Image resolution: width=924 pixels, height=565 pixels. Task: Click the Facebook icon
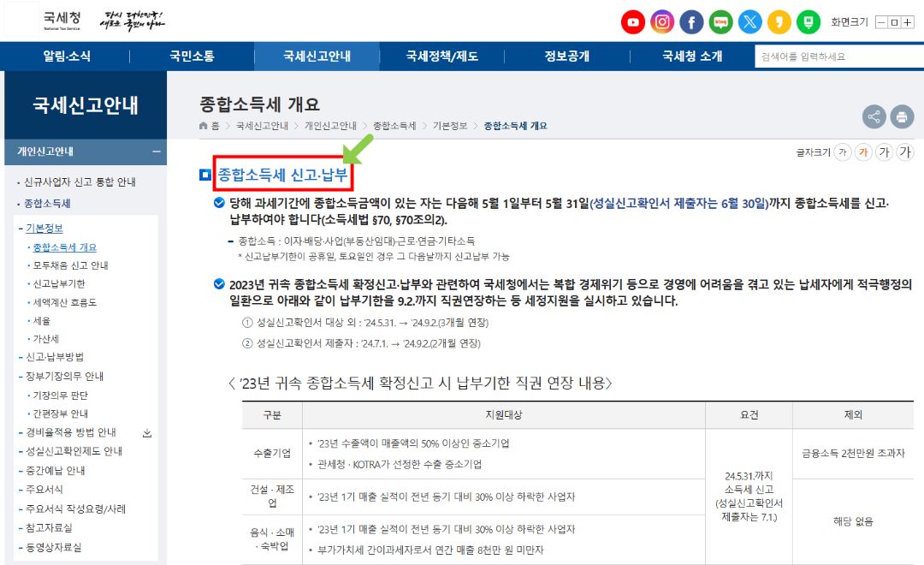[691, 22]
